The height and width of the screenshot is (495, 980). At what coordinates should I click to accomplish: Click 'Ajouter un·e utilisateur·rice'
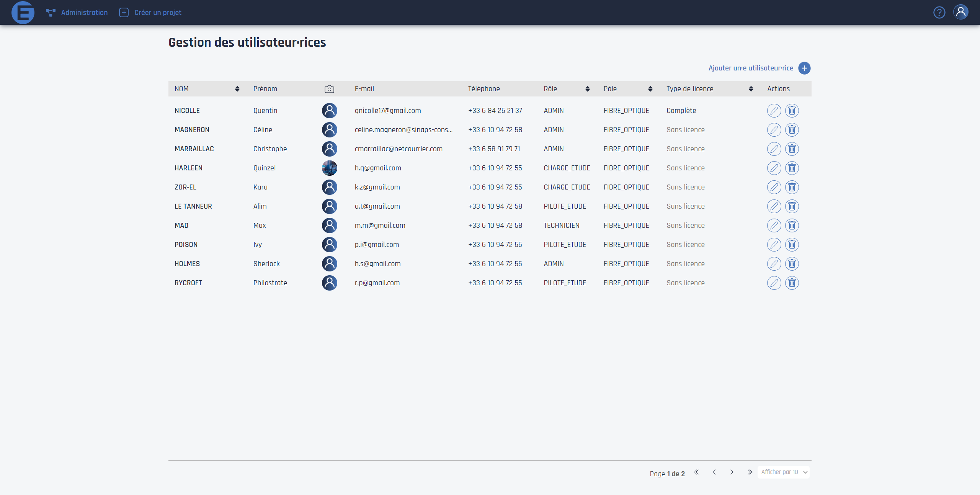point(751,68)
